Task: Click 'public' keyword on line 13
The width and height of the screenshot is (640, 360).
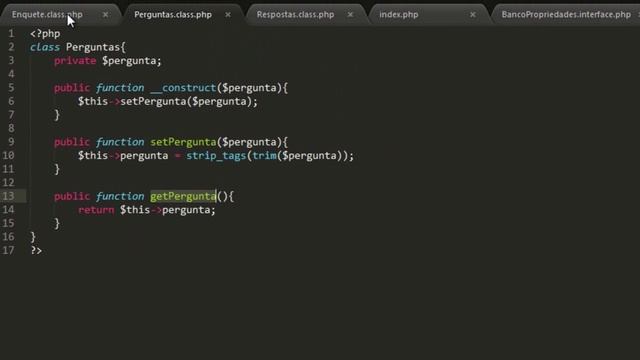Action: (x=72, y=196)
